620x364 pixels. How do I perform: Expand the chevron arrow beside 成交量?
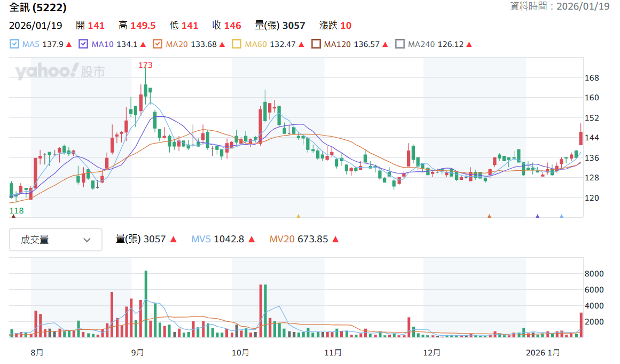tap(87, 240)
